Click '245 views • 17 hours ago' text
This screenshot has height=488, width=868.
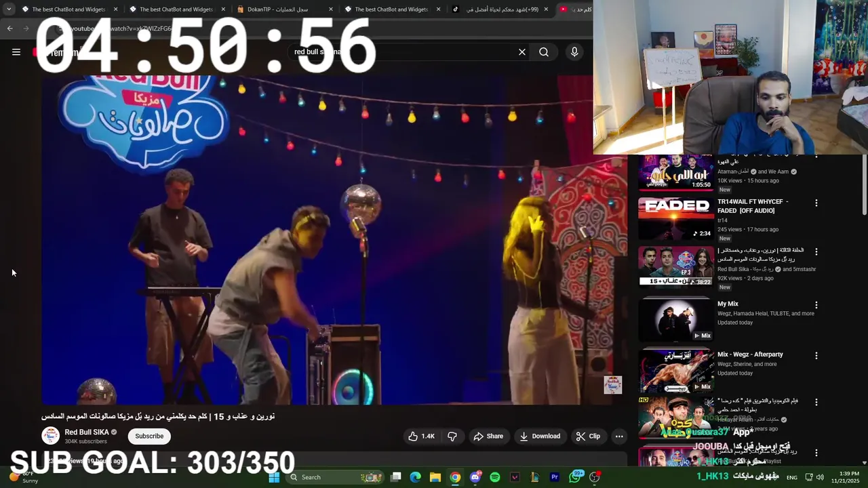pos(748,229)
